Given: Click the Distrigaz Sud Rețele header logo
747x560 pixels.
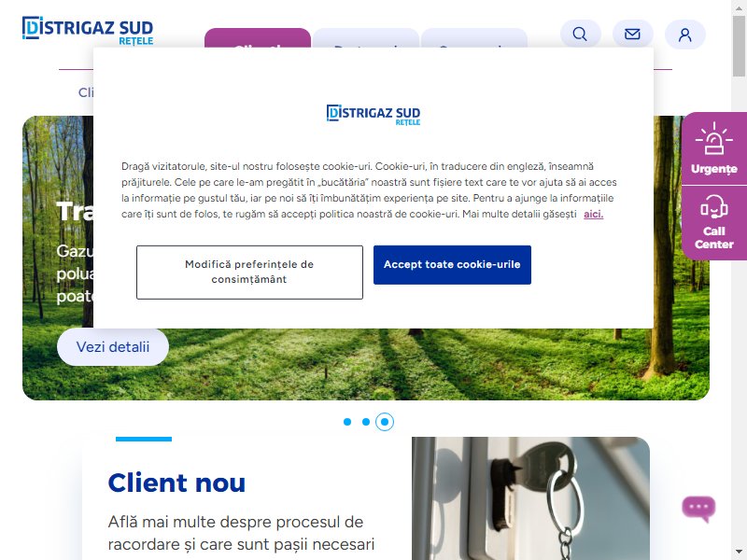Looking at the screenshot, I should [88, 31].
